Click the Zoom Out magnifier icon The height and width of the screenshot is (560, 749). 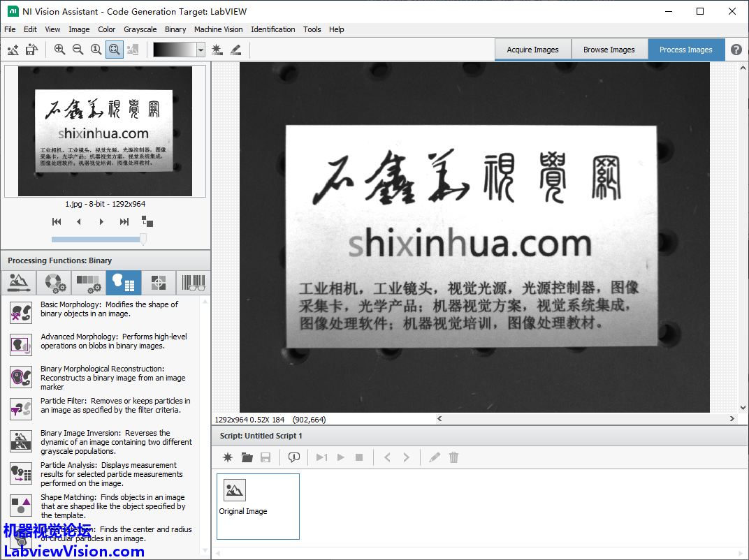pos(78,50)
